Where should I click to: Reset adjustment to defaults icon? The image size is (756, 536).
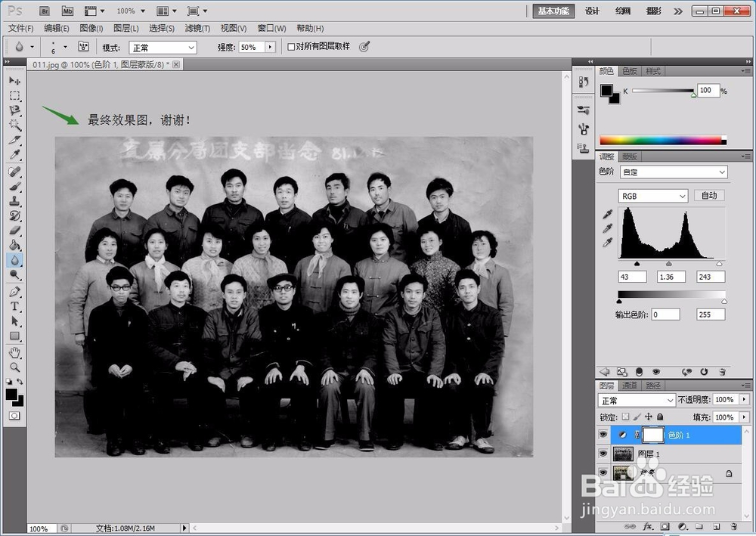pyautogui.click(x=704, y=372)
